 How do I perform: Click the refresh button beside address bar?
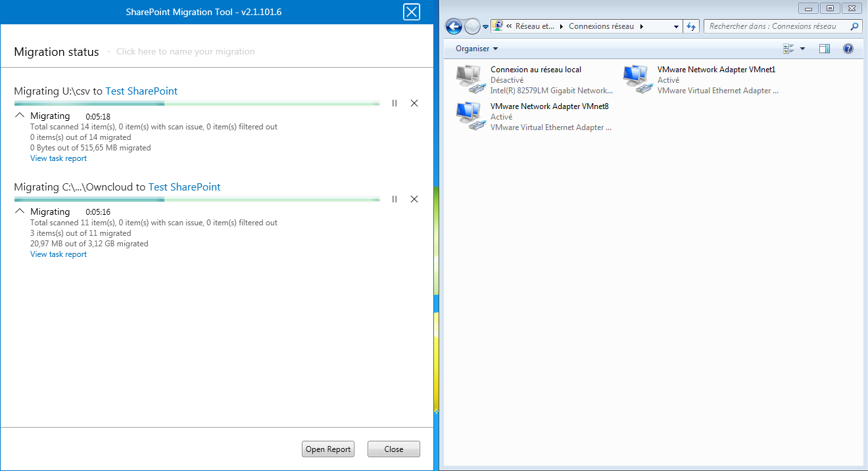tap(690, 26)
